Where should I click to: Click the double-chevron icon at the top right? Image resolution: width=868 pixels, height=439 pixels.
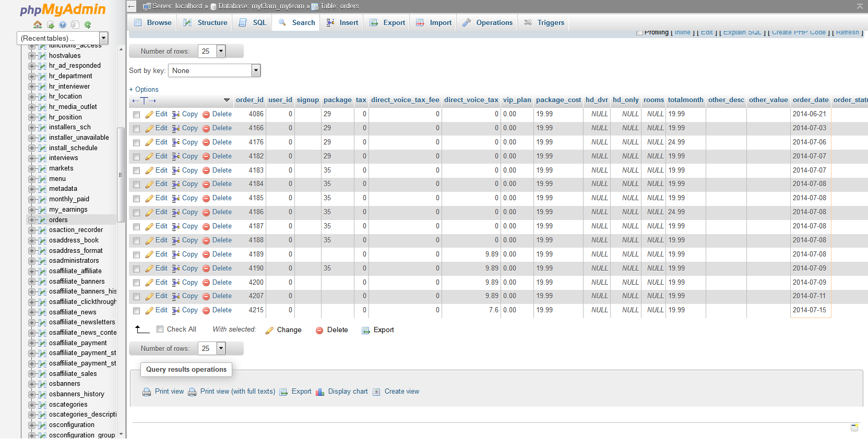coord(860,6)
